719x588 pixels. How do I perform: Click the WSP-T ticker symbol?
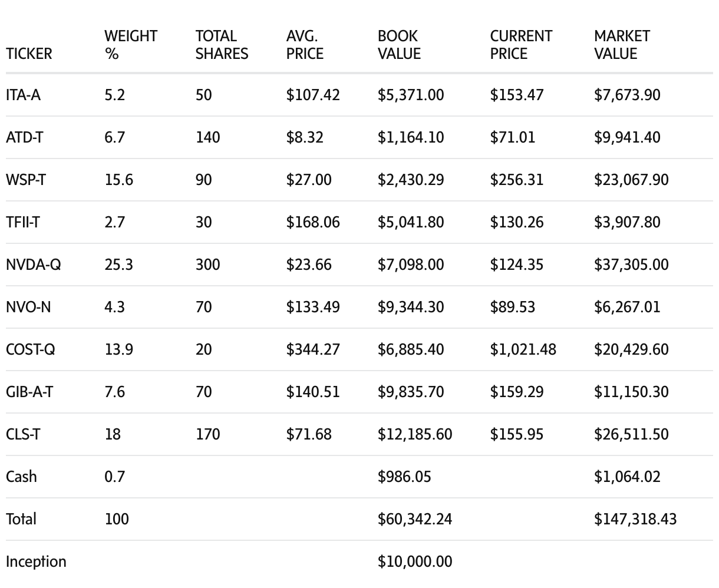click(x=25, y=180)
